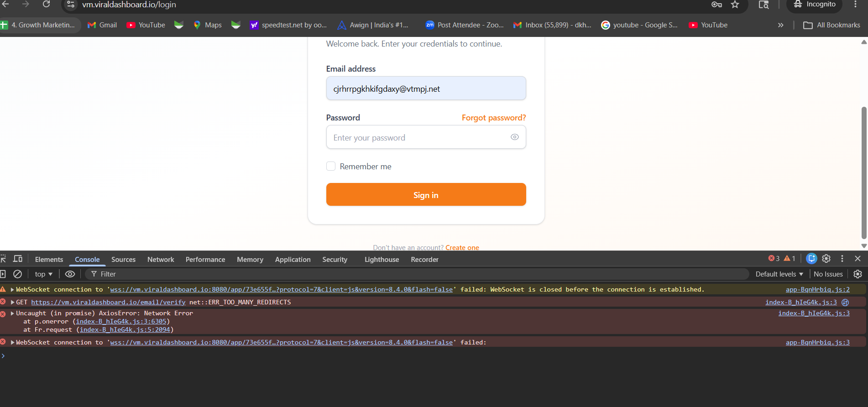Open the site information icon in the address bar
The image size is (868, 407).
coord(71,5)
